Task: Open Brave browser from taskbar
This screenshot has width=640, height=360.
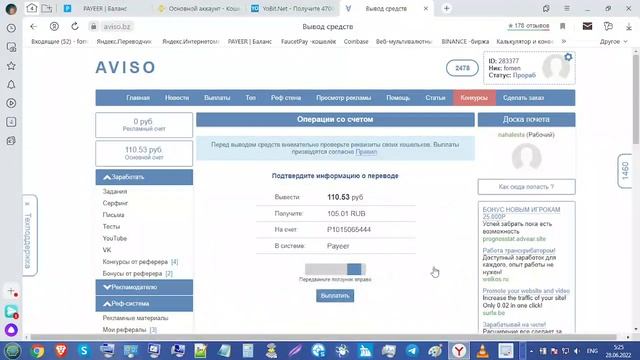Action: 61,351
